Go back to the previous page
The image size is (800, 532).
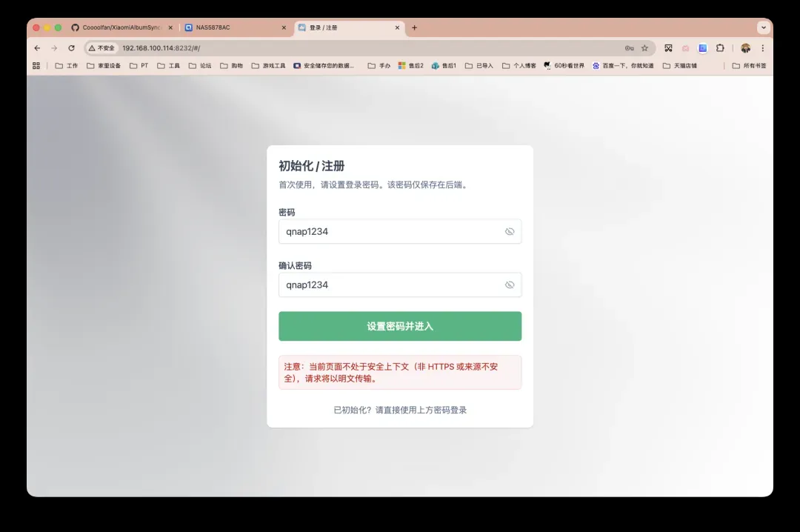click(x=38, y=48)
